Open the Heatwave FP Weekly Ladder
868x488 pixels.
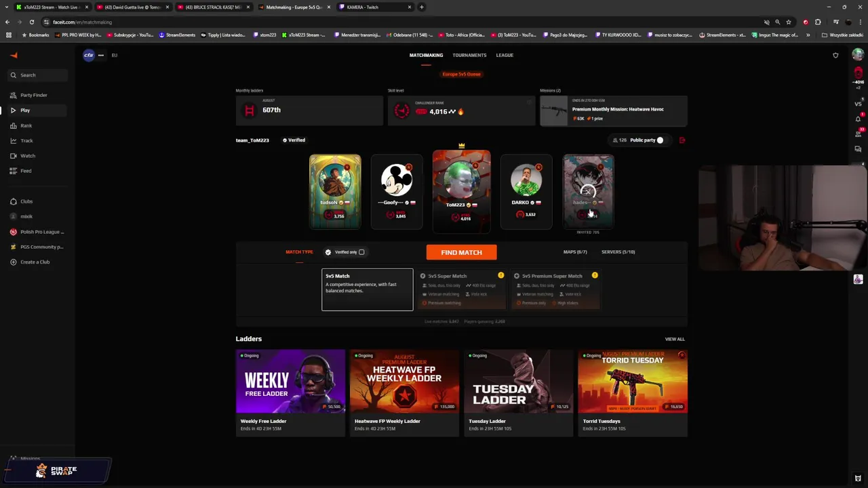(404, 392)
